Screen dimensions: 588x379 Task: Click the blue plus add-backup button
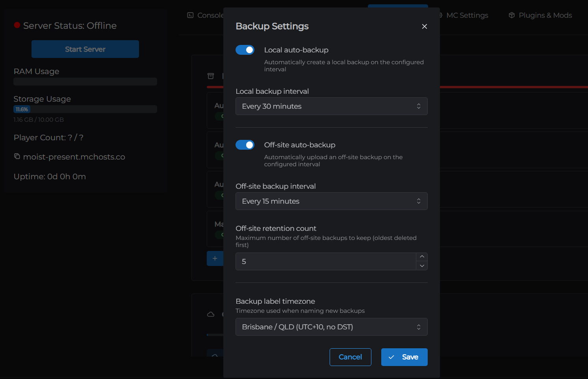pyautogui.click(x=215, y=258)
